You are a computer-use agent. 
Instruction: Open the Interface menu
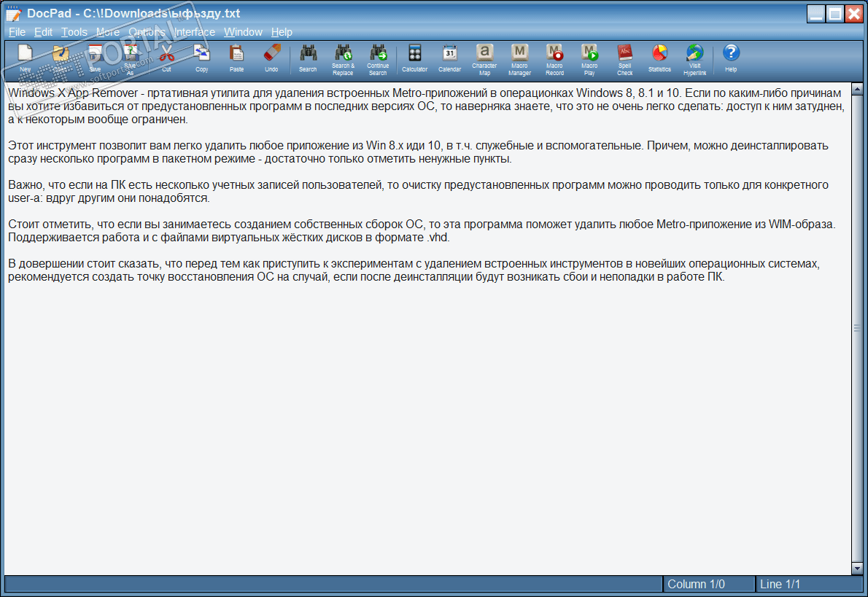click(194, 32)
